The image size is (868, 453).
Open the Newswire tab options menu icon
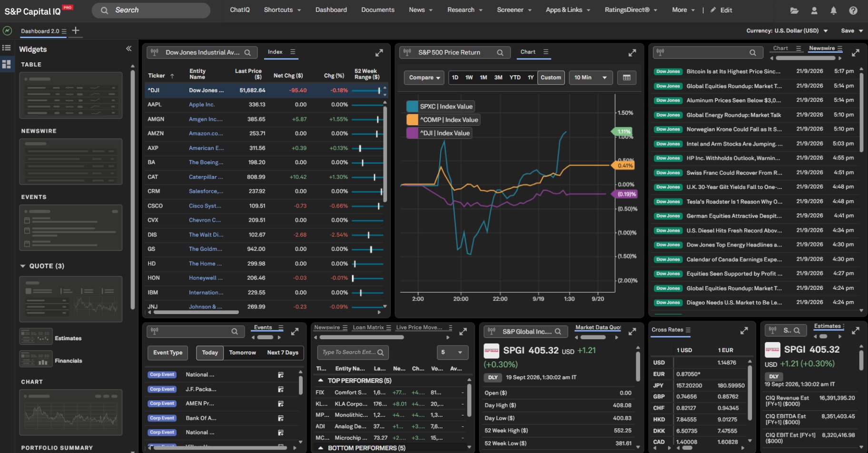coord(840,48)
